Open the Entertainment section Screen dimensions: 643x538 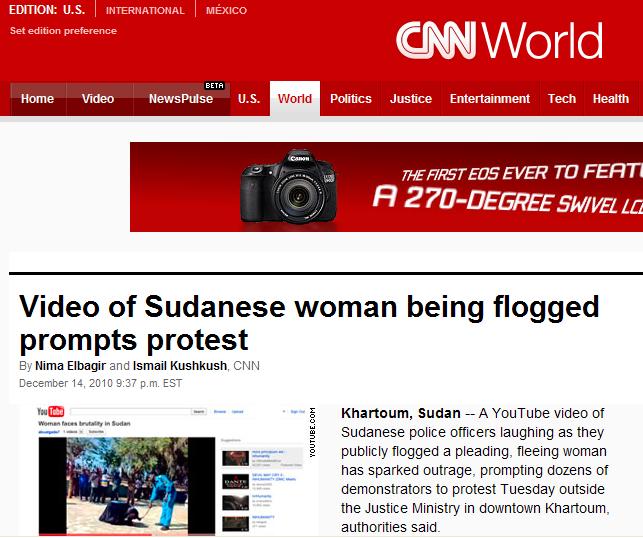(489, 99)
